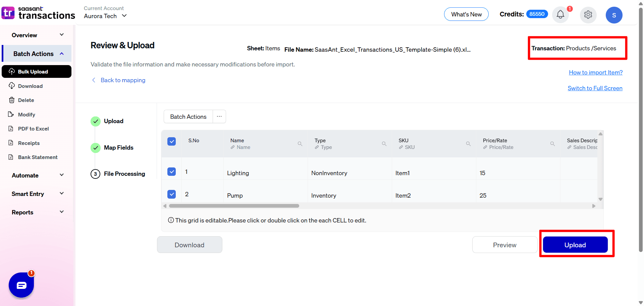Click the What's New button

(466, 14)
